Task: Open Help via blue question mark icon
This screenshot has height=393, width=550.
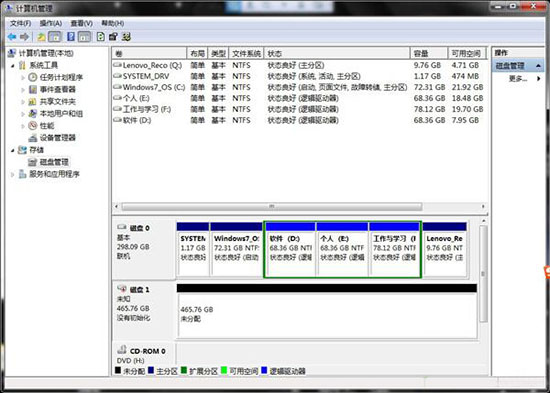Action: (x=71, y=36)
